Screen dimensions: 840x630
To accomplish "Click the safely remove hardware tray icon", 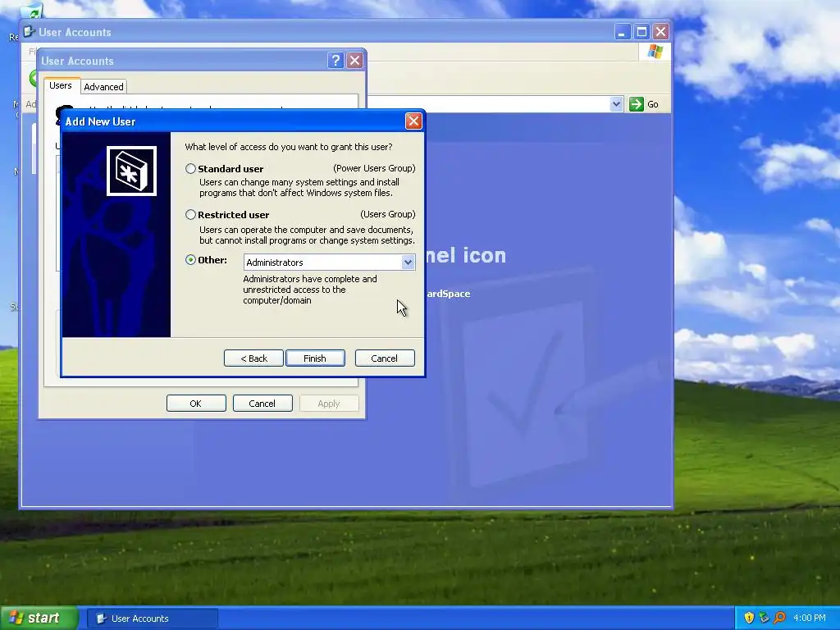I will [764, 618].
